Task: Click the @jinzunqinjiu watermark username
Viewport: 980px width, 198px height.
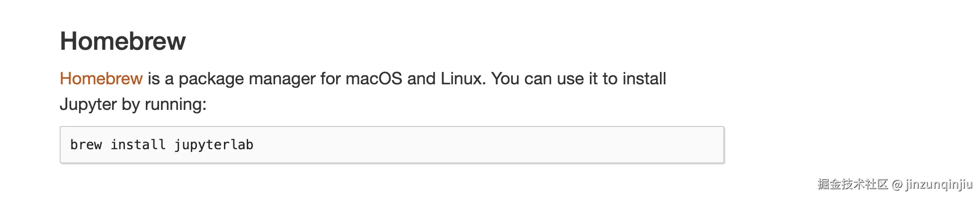Action: 933,184
